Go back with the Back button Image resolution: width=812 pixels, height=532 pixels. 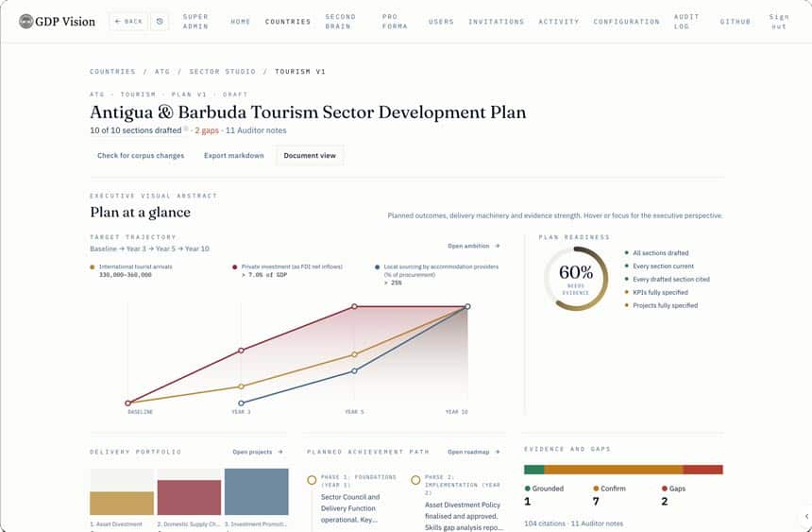pos(129,21)
